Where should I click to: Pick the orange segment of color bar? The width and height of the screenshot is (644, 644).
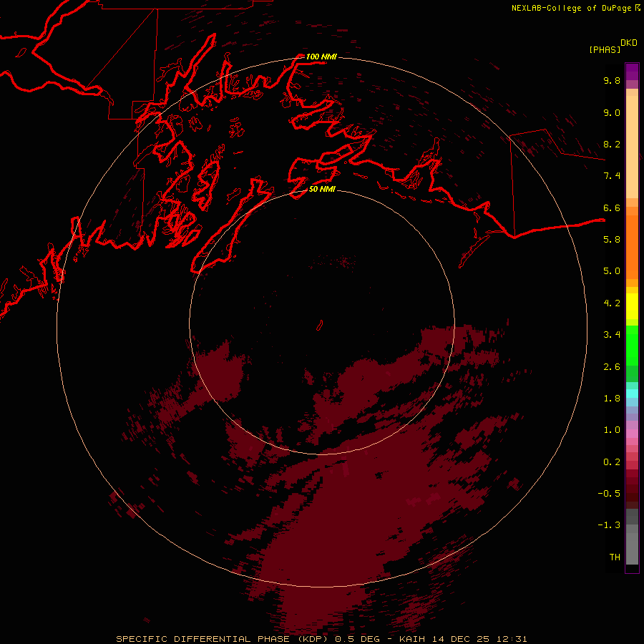coord(632,247)
